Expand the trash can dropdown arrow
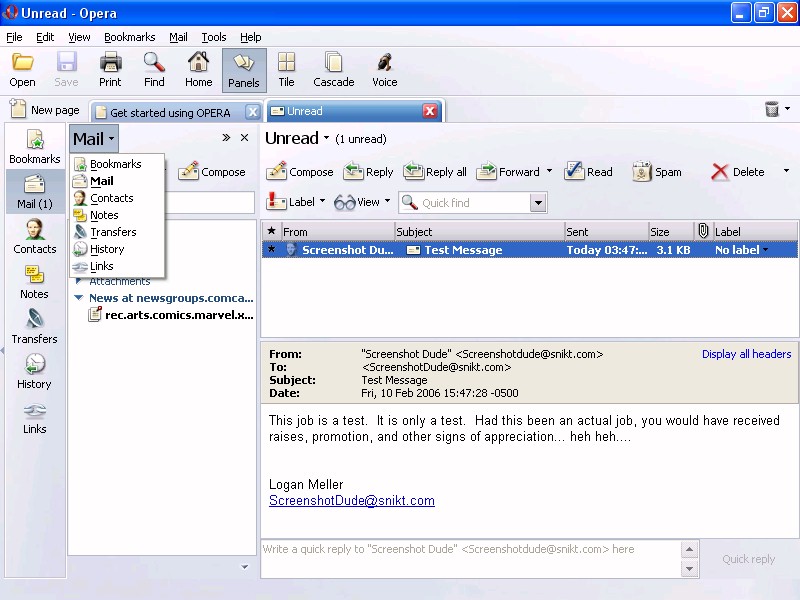 (x=787, y=108)
